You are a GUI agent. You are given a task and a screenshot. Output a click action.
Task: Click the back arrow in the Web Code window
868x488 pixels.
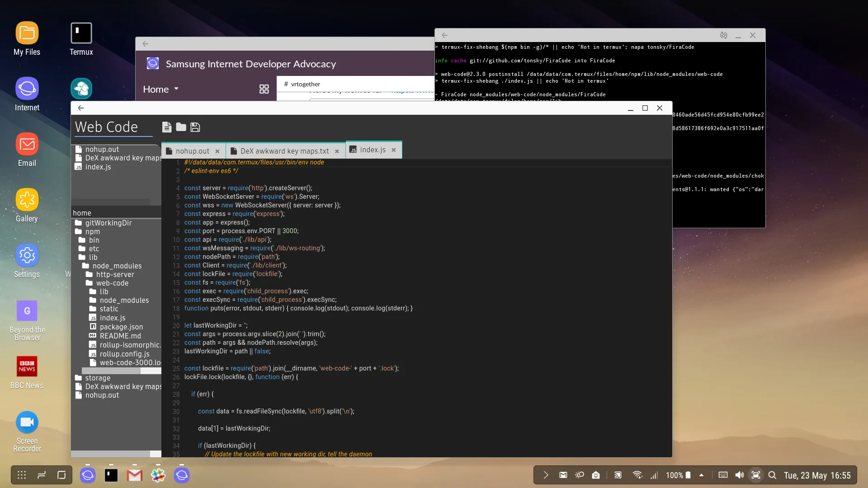(80, 108)
